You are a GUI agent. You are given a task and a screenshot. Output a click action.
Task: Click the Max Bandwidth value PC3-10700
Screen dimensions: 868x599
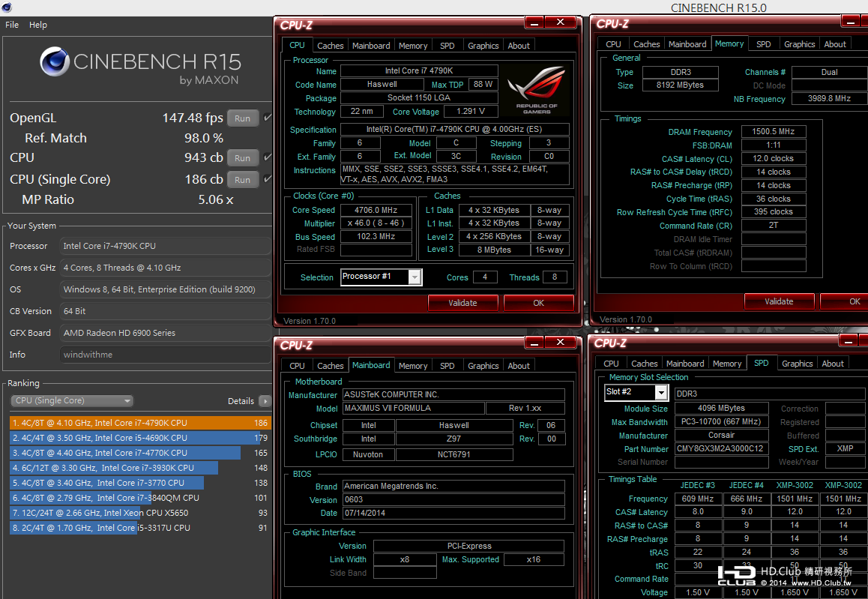(721, 422)
